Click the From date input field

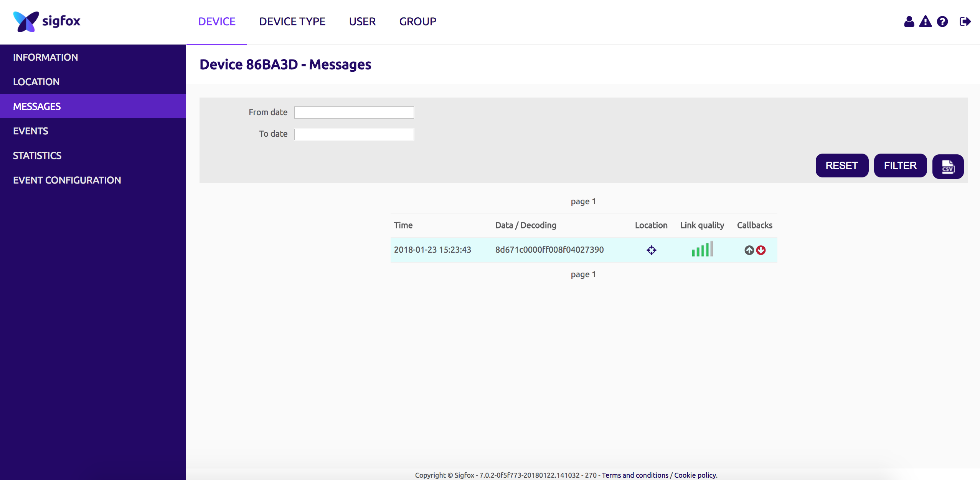point(355,113)
